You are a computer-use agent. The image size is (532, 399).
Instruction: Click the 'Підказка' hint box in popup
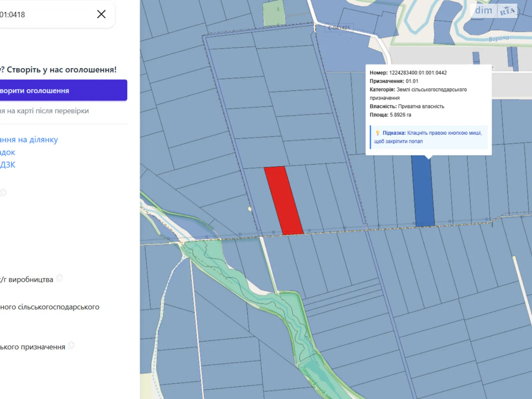pyautogui.click(x=428, y=137)
